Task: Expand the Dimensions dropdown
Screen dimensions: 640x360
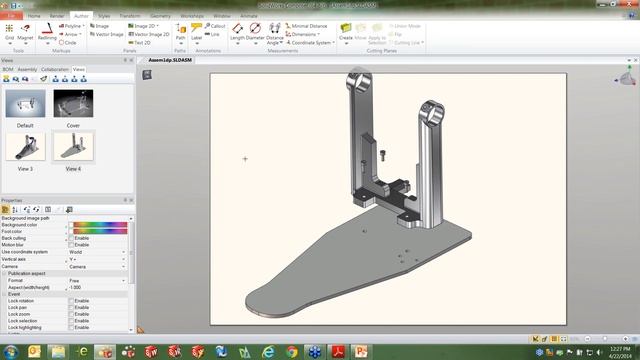Action: click(318, 34)
